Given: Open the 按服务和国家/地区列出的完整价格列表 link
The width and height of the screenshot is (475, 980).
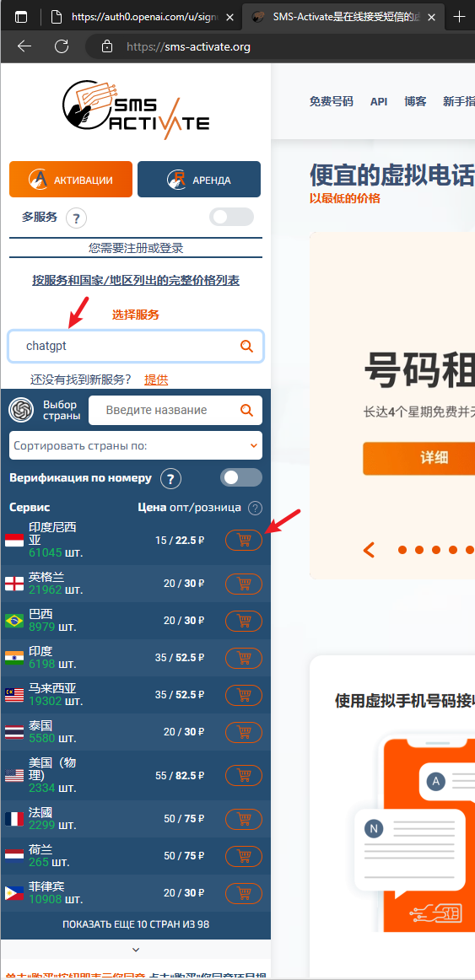Looking at the screenshot, I should coord(136,280).
